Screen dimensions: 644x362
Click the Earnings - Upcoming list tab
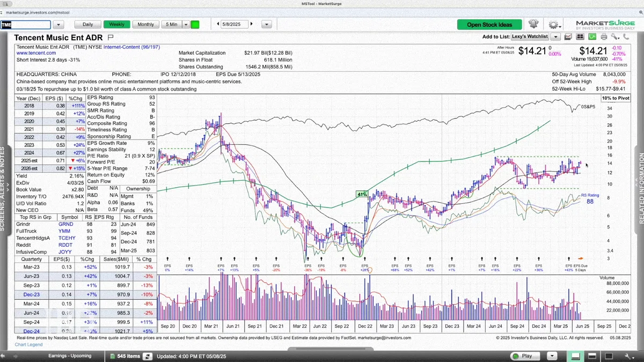[x=70, y=356]
